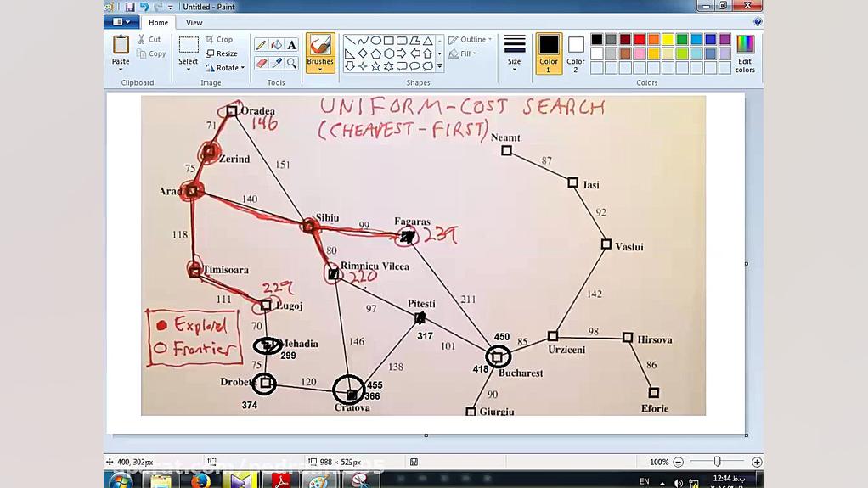Choose the Oval shape
This screenshot has width=868, height=488.
[376, 41]
